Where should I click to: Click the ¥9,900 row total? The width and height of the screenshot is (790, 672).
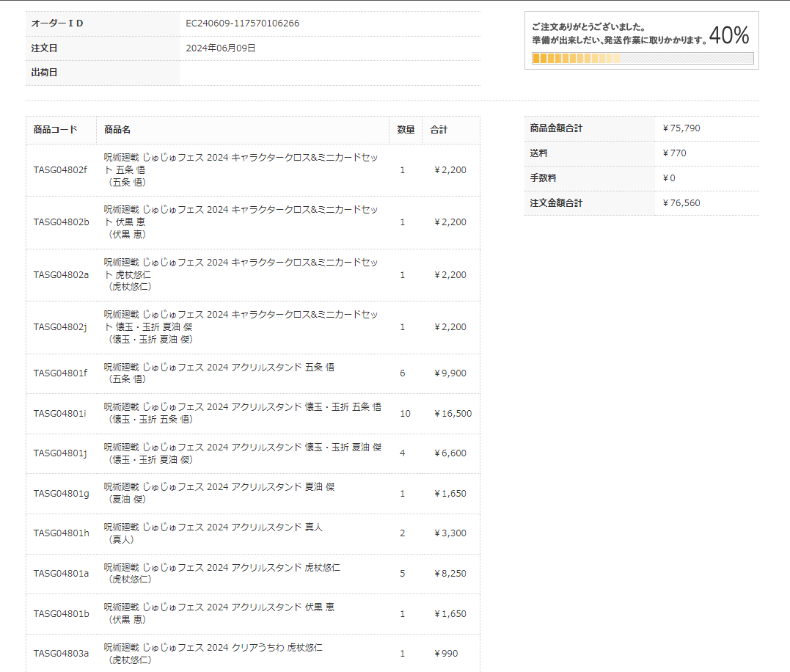pyautogui.click(x=450, y=373)
